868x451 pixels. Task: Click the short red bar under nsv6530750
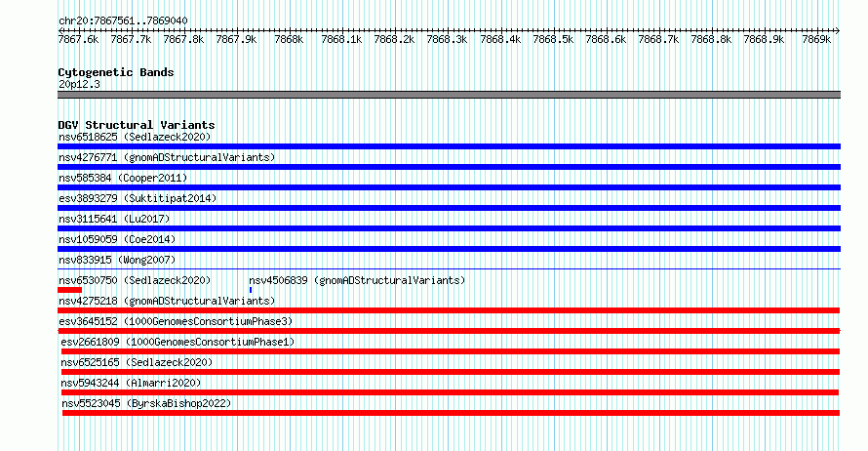70,290
